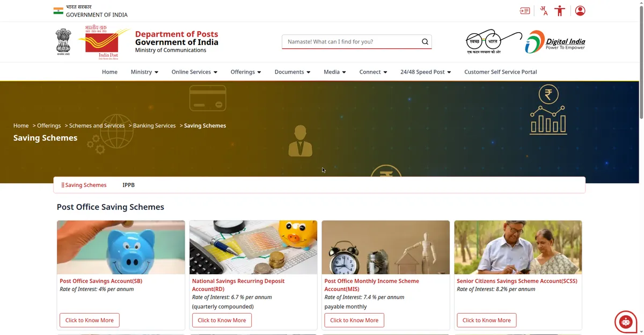Click Know More for Savings Account(SB)

tap(90, 321)
